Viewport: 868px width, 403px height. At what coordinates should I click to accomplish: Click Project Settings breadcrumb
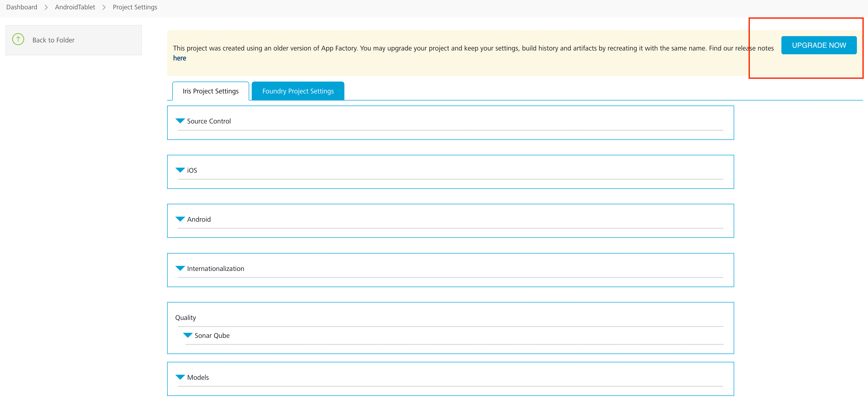135,7
